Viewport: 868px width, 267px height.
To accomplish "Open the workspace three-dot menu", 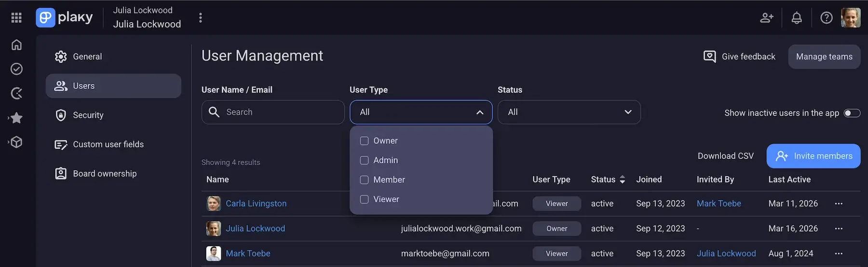I will click(201, 18).
